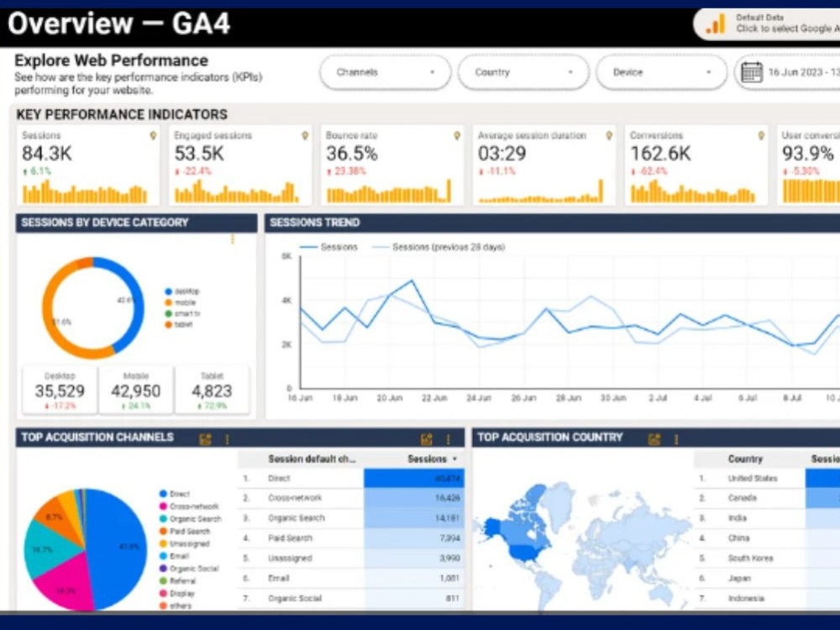Click the lightbulb icon on Engaged sessions card
Image resolution: width=840 pixels, height=630 pixels.
pos(305,135)
